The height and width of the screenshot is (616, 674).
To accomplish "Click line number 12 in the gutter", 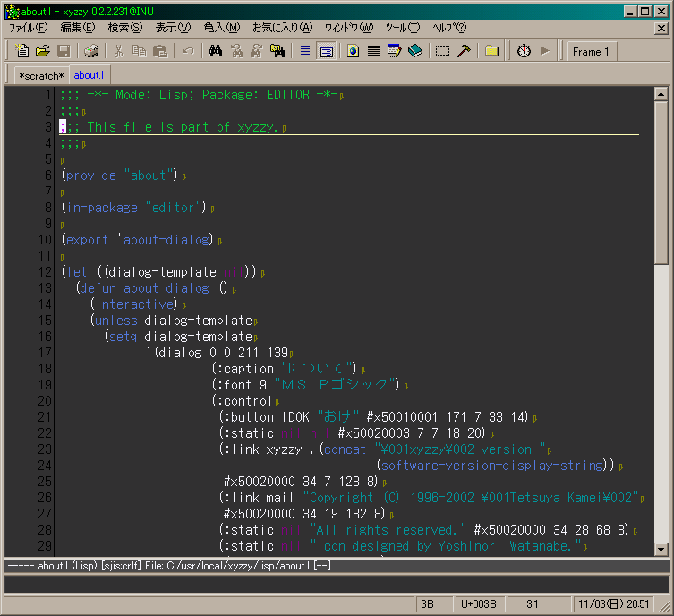I will (x=45, y=272).
